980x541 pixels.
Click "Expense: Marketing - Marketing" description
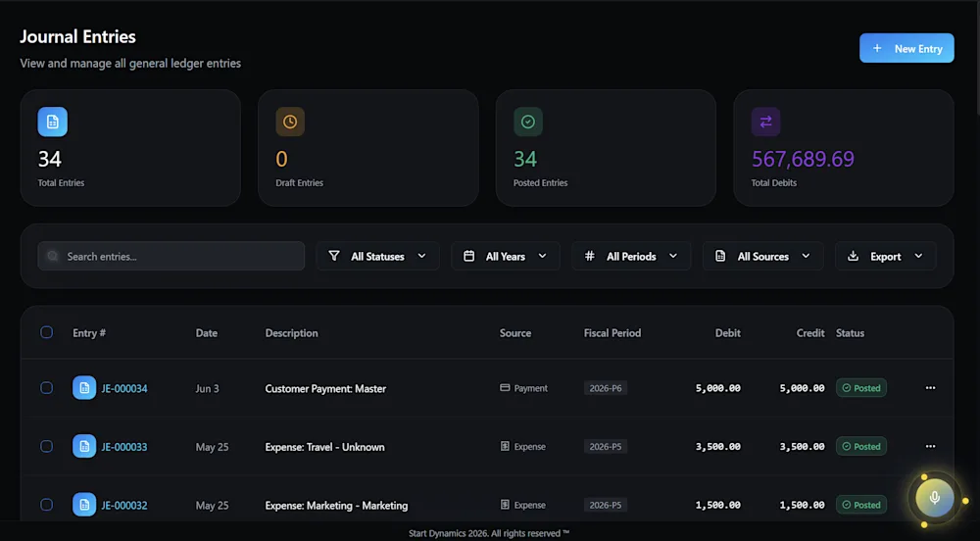pos(336,506)
